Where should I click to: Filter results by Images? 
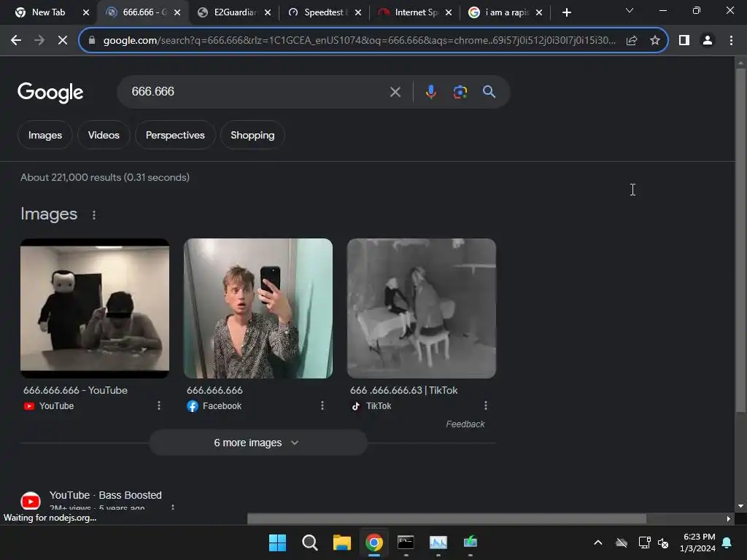tap(44, 135)
